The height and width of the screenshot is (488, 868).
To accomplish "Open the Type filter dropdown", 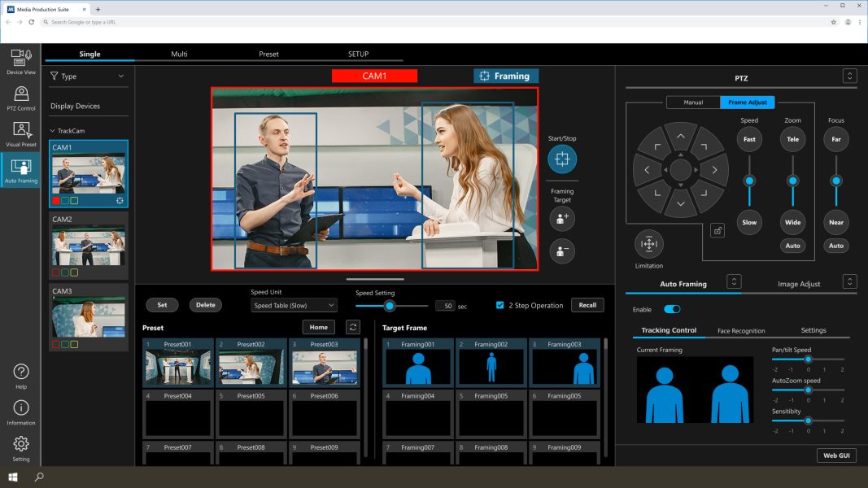I will [88, 76].
